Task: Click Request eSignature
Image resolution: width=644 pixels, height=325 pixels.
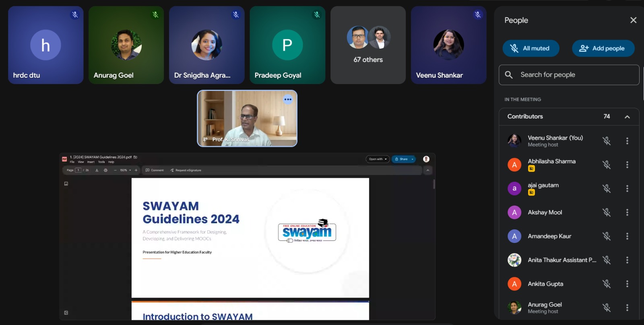Action: (186, 170)
